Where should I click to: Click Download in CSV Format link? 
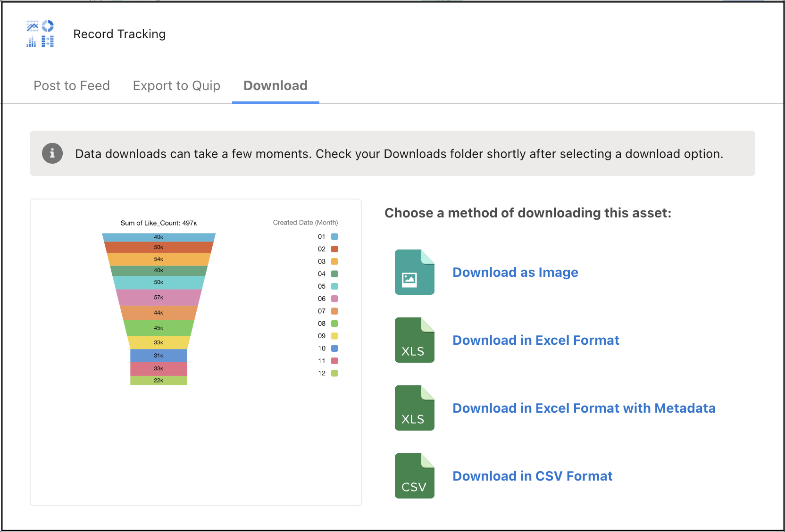tap(532, 476)
